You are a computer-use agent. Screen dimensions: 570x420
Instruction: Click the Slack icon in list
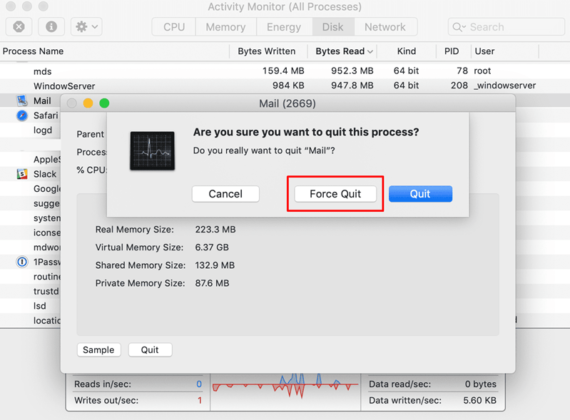coord(22,174)
